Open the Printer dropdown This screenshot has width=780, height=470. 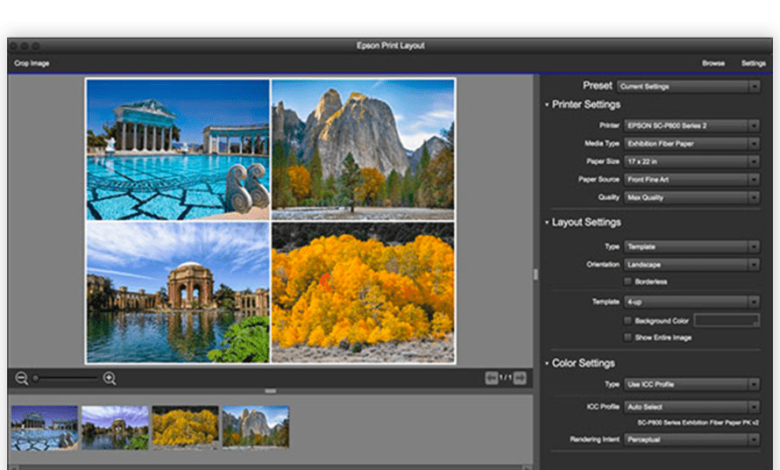pyautogui.click(x=692, y=126)
